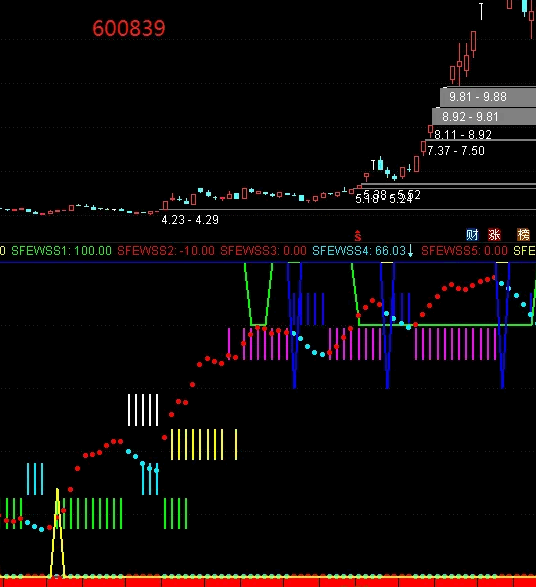Screen dimensions: 536x587
Task: Click the 4.23 - 4.29 price label
Action: pyautogui.click(x=190, y=220)
